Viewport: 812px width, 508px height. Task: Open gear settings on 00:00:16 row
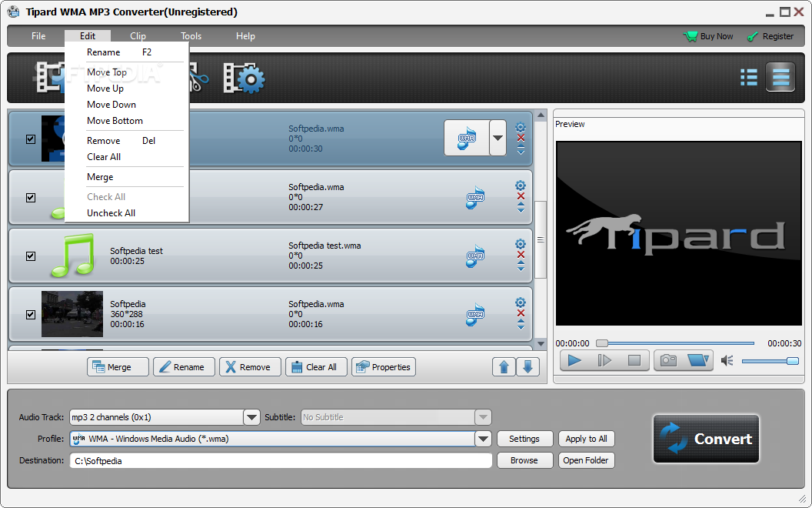[x=521, y=302]
